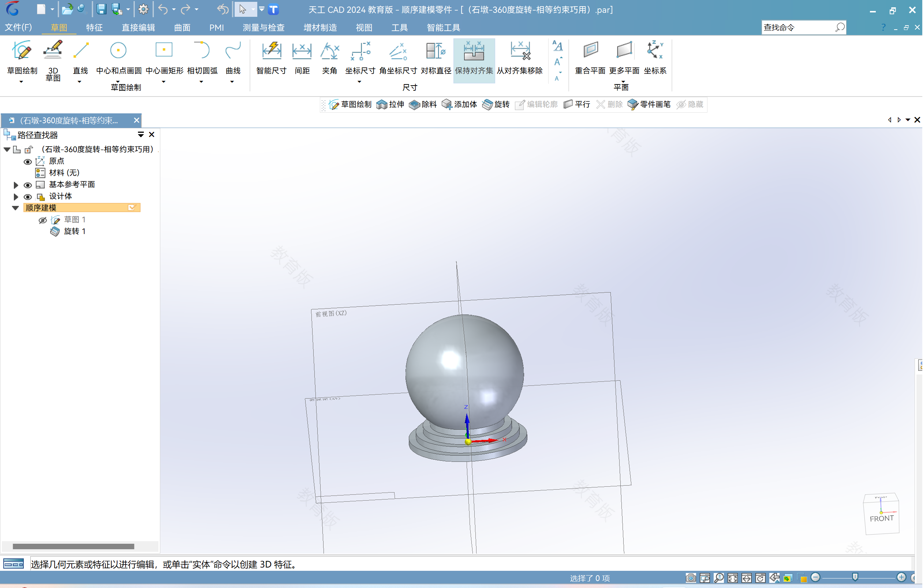The image size is (923, 588).
Task: Expand the 设计体 tree node
Action: (16, 197)
